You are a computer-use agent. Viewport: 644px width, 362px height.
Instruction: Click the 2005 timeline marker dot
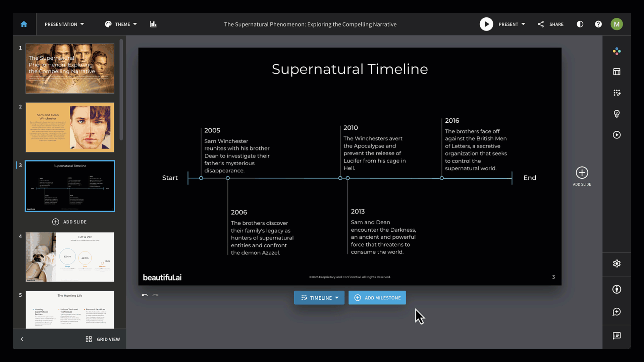201,178
